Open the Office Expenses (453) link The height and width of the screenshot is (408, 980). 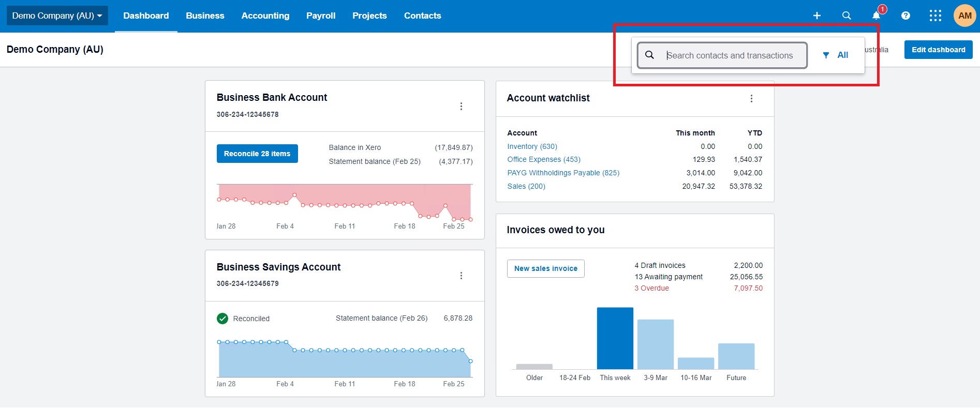tap(544, 159)
